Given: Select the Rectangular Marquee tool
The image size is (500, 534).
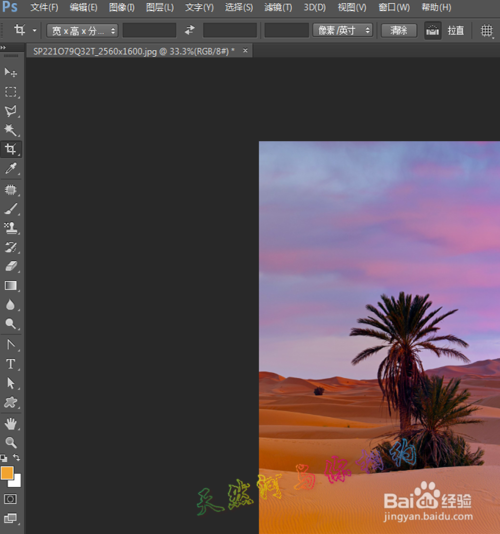Looking at the screenshot, I should (x=11, y=92).
